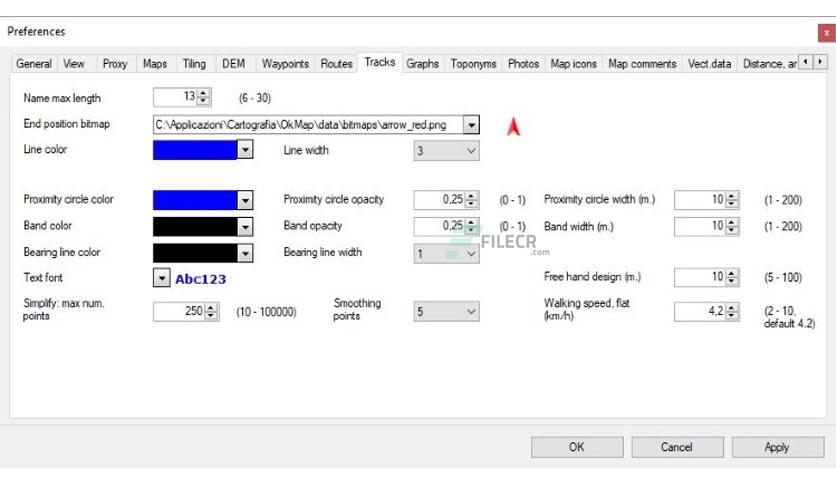Open the Smoothing points dropdown
This screenshot has height=484, width=836.
click(x=446, y=312)
